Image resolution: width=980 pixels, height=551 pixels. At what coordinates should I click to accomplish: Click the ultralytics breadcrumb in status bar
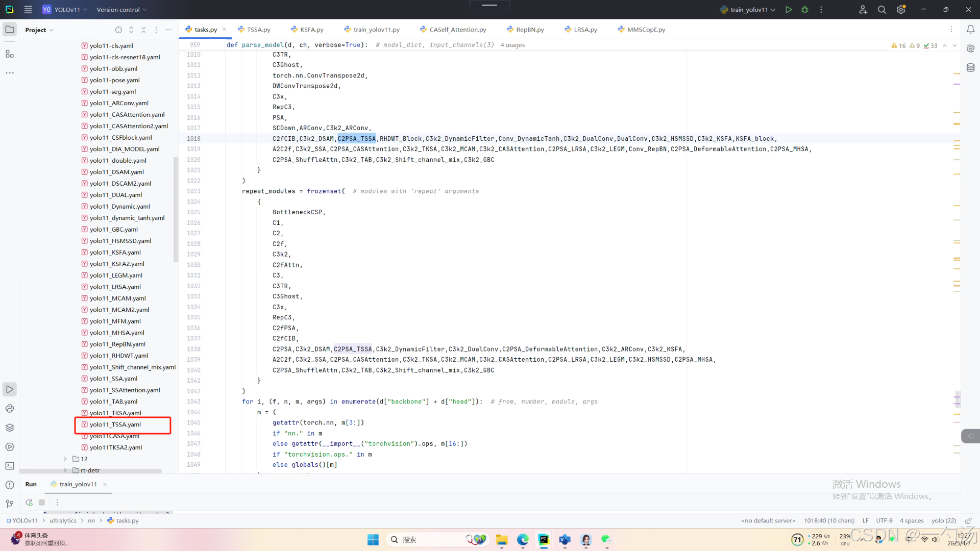[63, 521]
